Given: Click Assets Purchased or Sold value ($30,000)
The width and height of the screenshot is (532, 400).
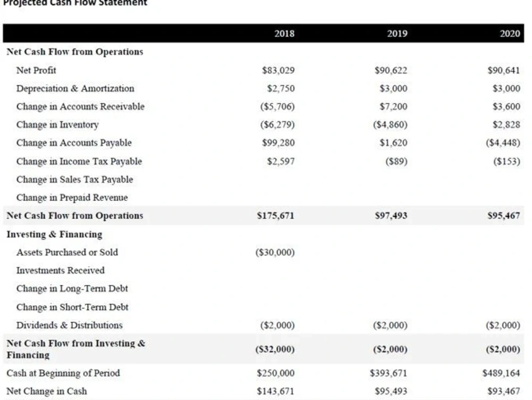Looking at the screenshot, I should click(x=275, y=252).
